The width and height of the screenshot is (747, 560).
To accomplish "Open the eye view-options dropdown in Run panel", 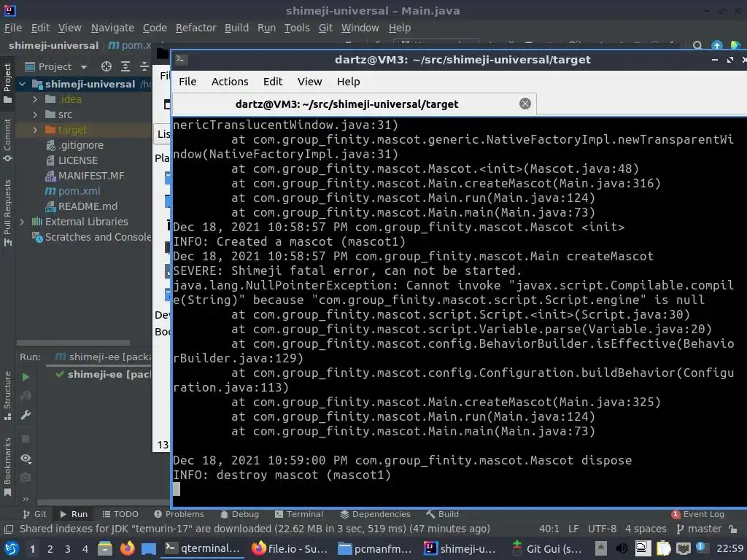I will click(x=26, y=458).
